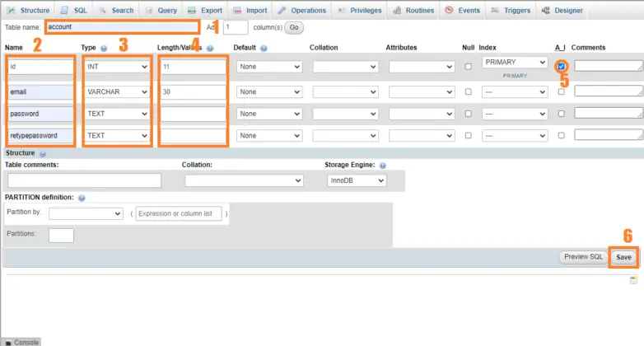Screen dimensions: 644x346
Task: Click the Save button
Action: pos(623,257)
